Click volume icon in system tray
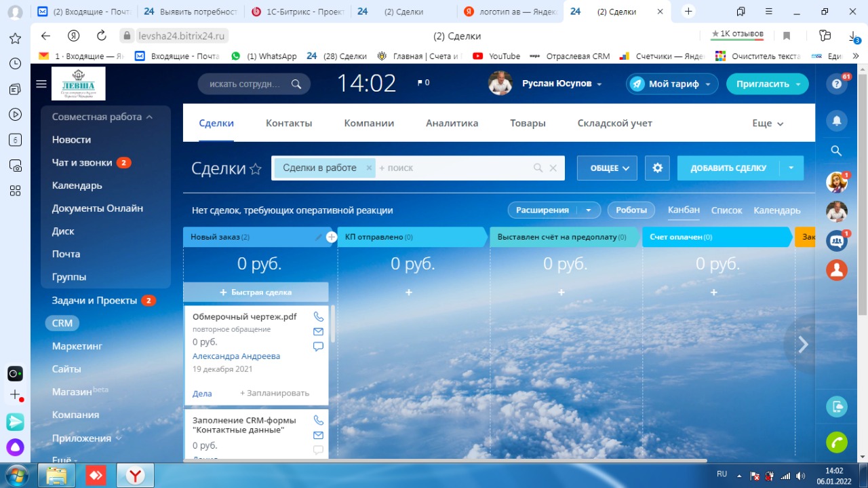The image size is (868, 488). click(x=801, y=476)
